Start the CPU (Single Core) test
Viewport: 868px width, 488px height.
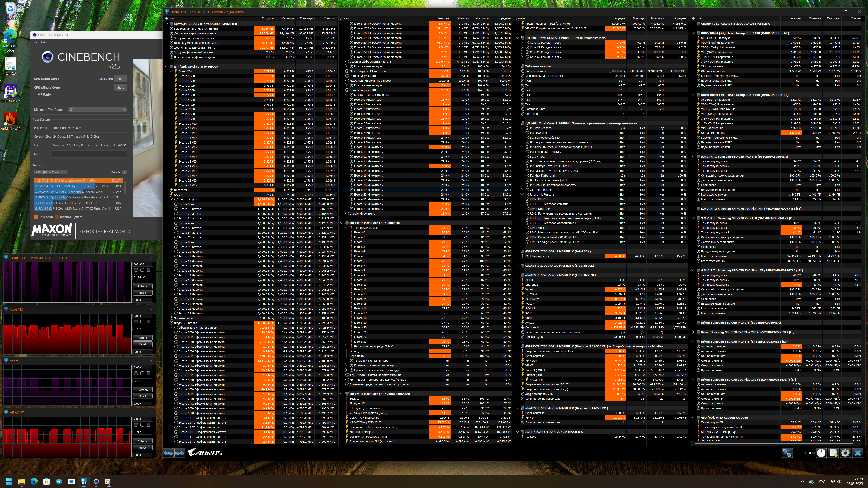point(120,87)
